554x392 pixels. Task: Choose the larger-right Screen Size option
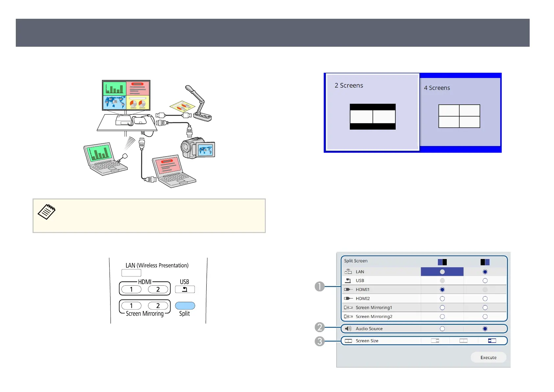point(492,341)
